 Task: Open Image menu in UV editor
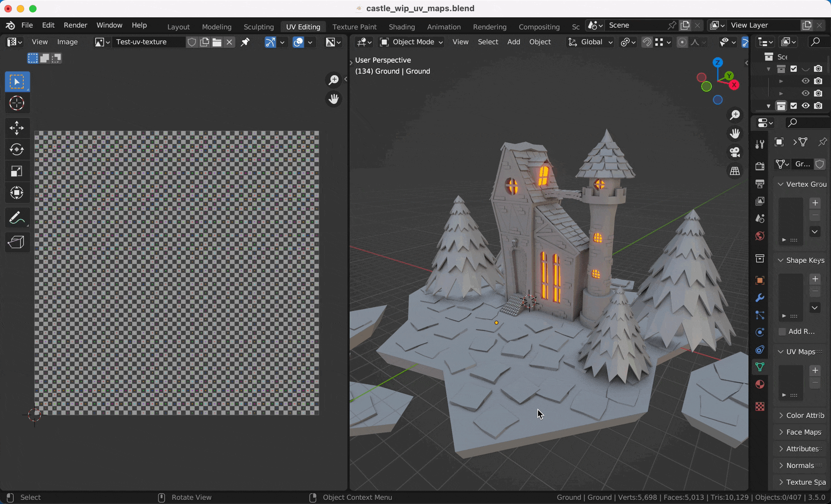(x=67, y=42)
